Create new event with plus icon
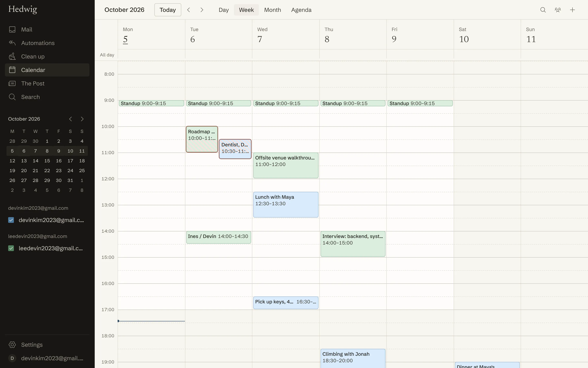The width and height of the screenshot is (588, 368). (572, 10)
